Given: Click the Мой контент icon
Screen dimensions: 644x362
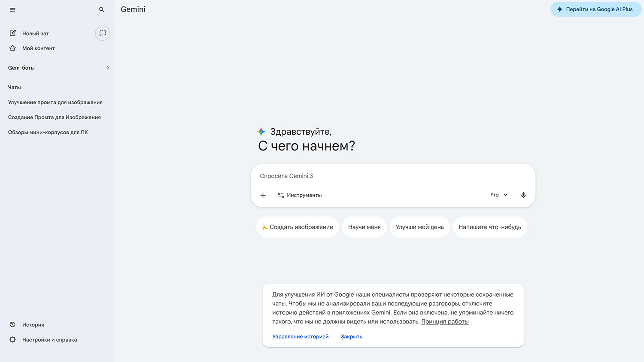Looking at the screenshot, I should [x=13, y=48].
